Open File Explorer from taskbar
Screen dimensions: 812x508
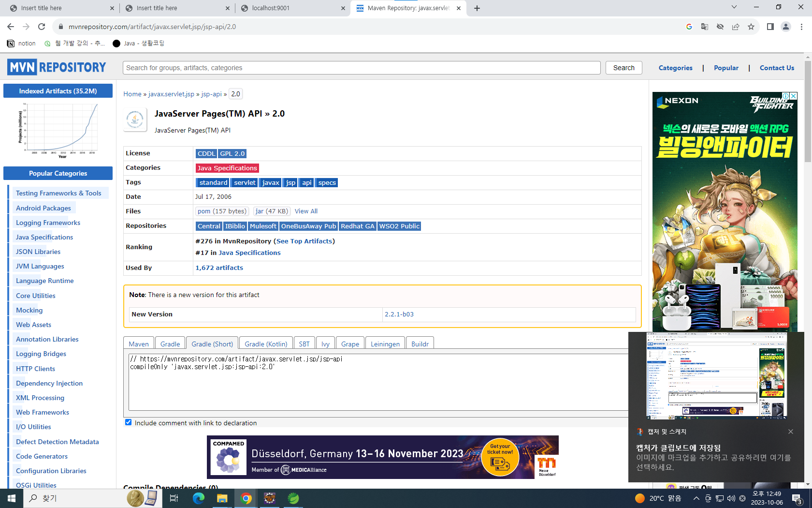(x=222, y=498)
